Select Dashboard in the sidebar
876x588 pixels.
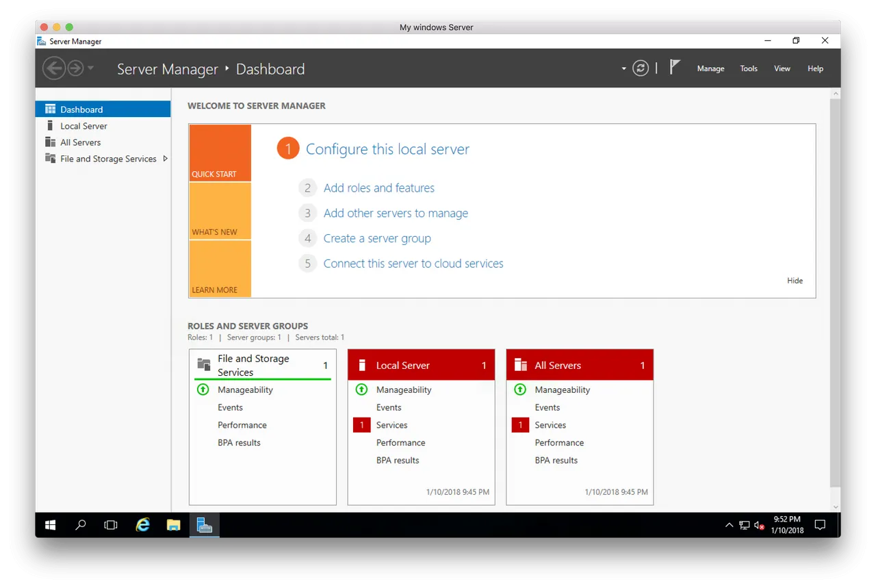pyautogui.click(x=103, y=110)
